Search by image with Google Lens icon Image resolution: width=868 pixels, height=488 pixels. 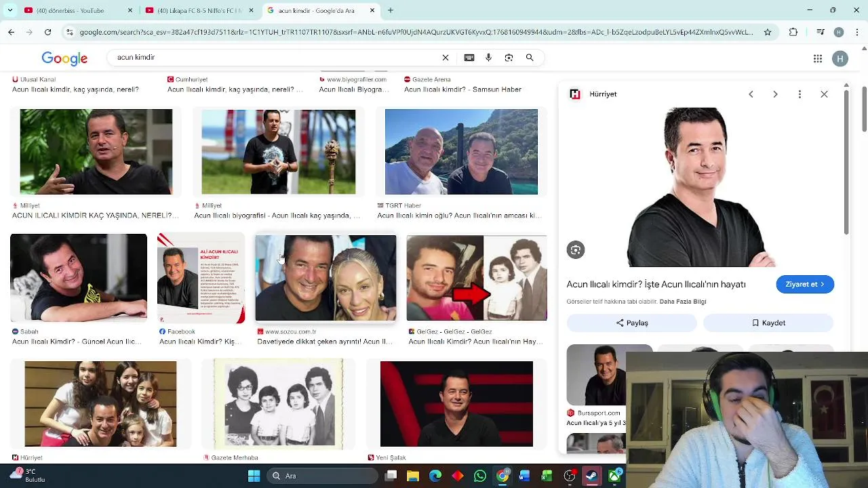(x=509, y=58)
